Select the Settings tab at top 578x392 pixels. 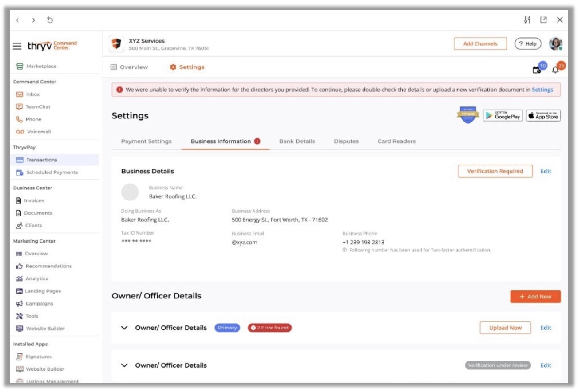coord(187,67)
